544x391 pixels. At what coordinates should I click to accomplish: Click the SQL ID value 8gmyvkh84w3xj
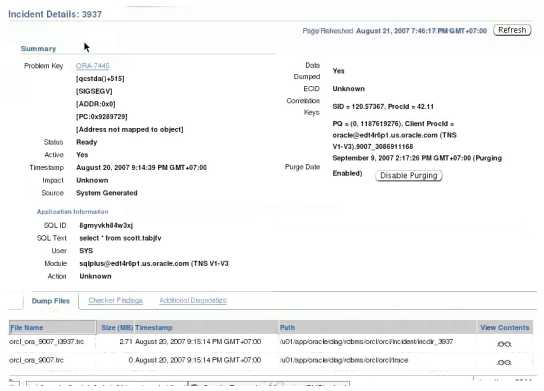click(x=106, y=226)
